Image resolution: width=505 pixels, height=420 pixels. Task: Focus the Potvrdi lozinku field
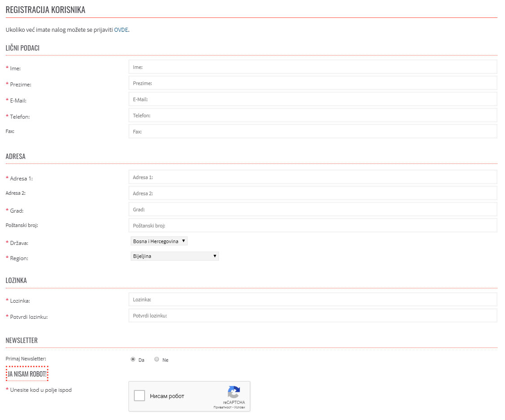[313, 316]
